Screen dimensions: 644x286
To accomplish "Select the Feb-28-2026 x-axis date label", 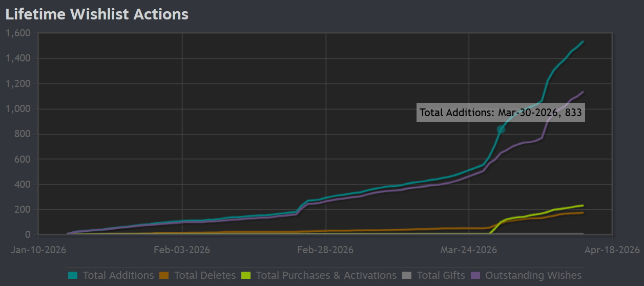I will coord(325,250).
